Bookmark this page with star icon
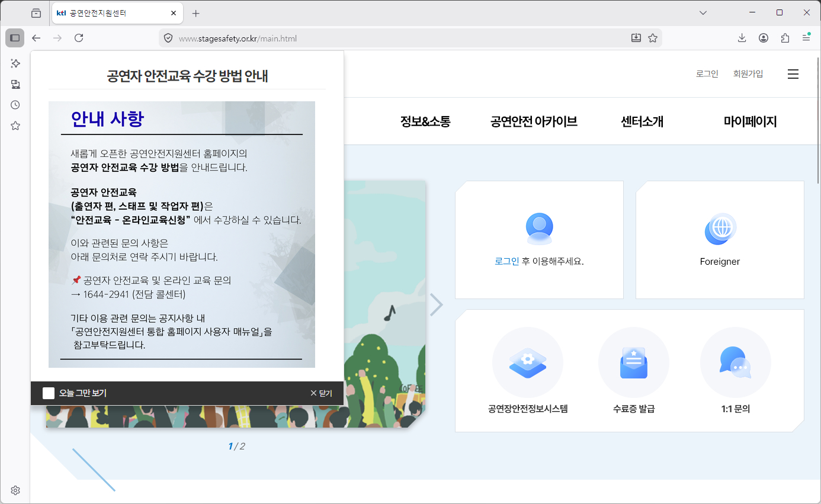The image size is (821, 504). [653, 38]
